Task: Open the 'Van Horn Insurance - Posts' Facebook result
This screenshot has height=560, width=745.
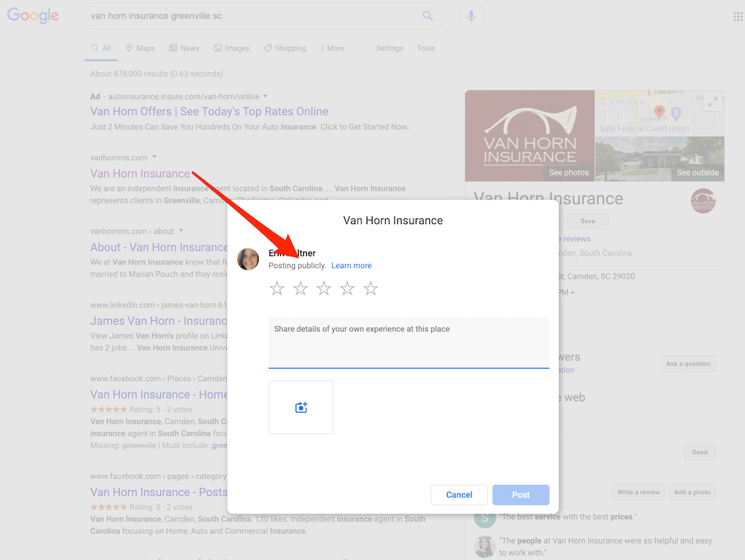Action: (159, 492)
